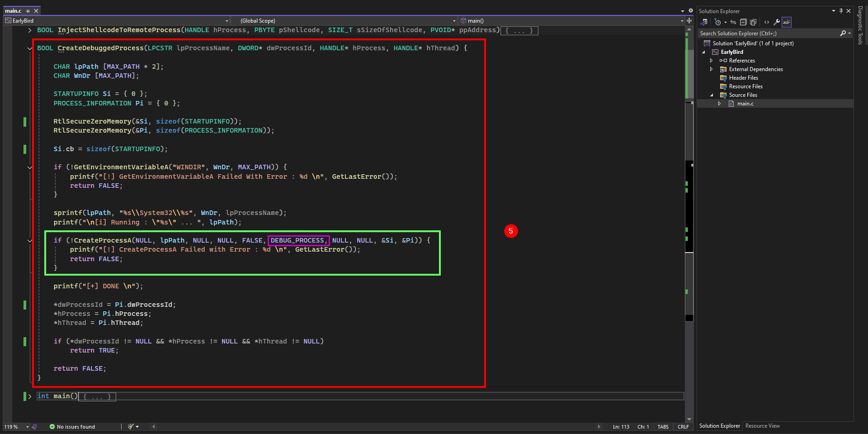The width and height of the screenshot is (868, 434).
Task: Click the View Code angle-brackets icon
Action: coord(767,22)
